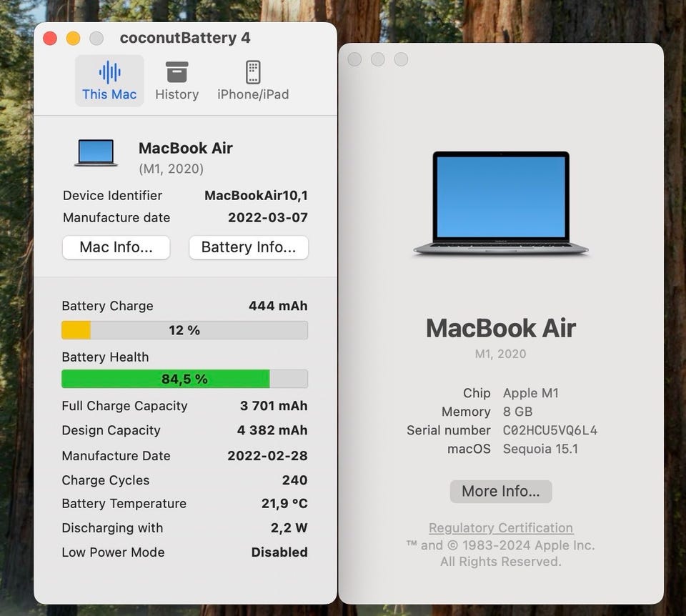Click the 3 701 mAh full charge capacity

[x=274, y=406]
